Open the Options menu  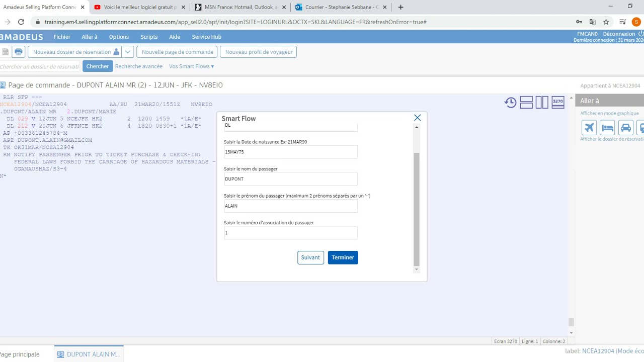point(119,37)
